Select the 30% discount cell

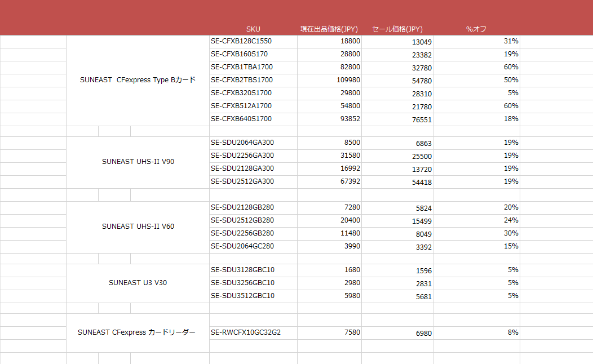pos(476,234)
